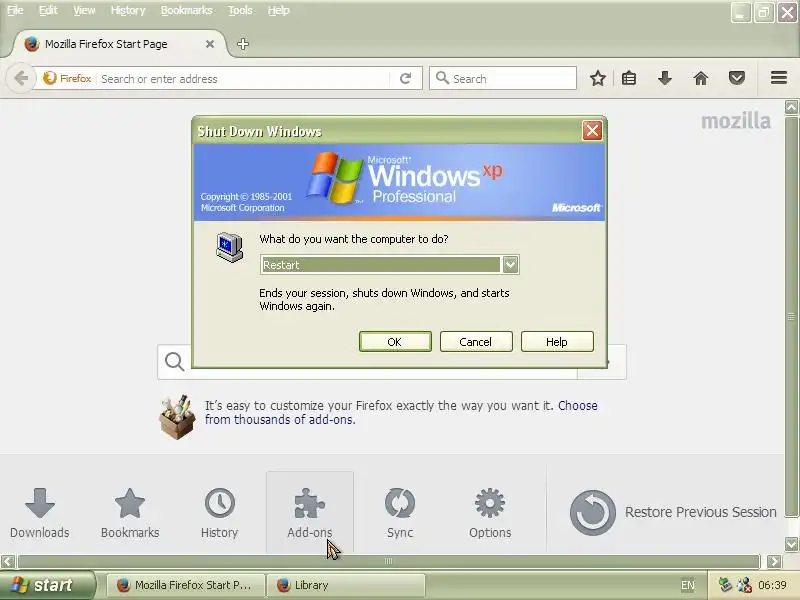
Task: Follow the Choose from thousands of add-ons link
Action: [x=401, y=412]
